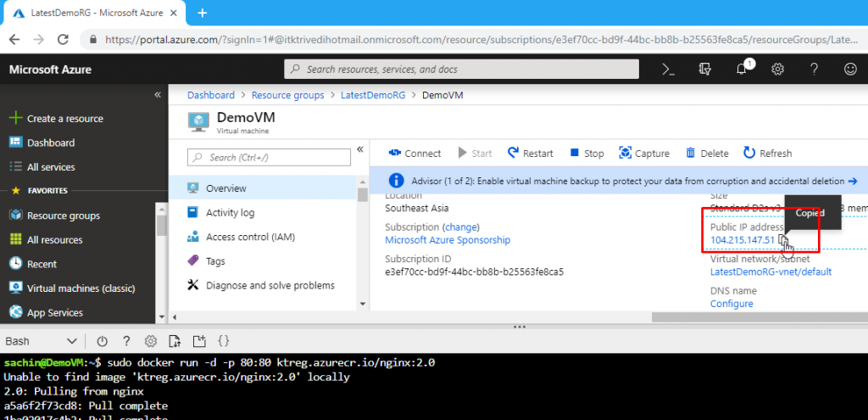Click the subscription change link
Image resolution: width=868 pixels, height=420 pixels.
[x=462, y=227]
